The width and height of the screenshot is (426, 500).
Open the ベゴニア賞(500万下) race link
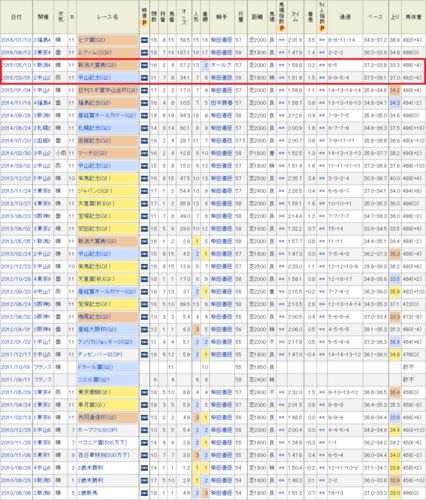click(102, 443)
